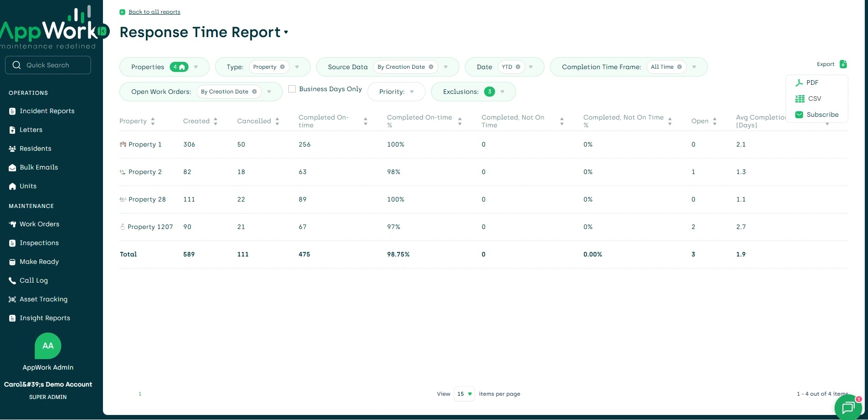Click the Work Orders sidebar icon
Screen dimensions: 868x420
tap(12, 224)
